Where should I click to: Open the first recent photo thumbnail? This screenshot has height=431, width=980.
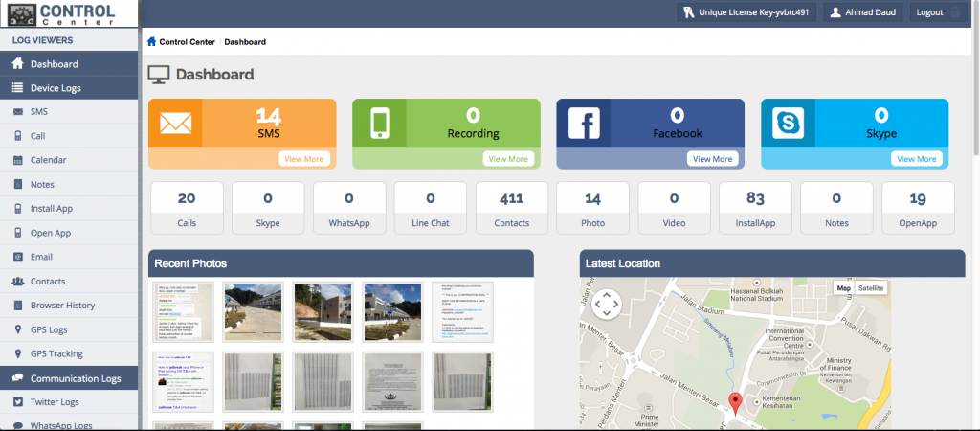[x=182, y=311]
